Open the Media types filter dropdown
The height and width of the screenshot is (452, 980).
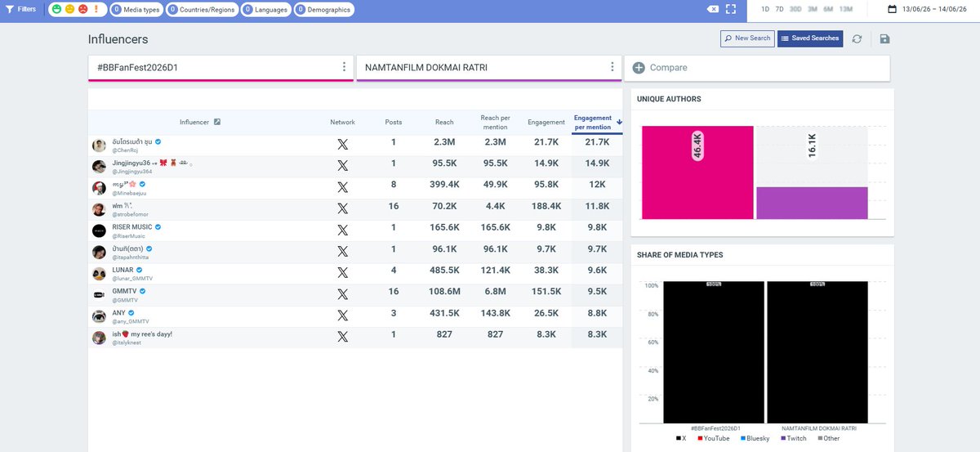[136, 10]
